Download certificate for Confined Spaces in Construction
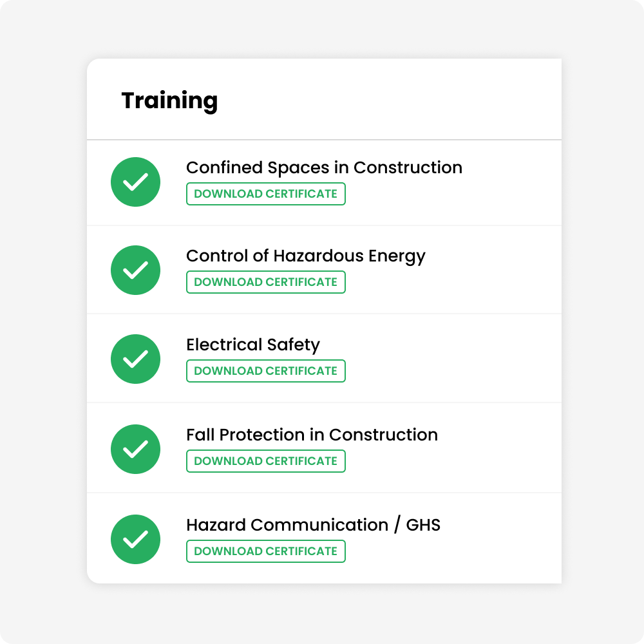Image resolution: width=644 pixels, height=644 pixels. tap(266, 193)
